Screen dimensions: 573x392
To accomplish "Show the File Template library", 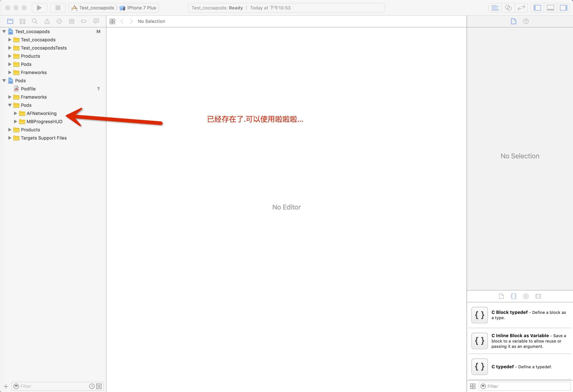I will [501, 296].
